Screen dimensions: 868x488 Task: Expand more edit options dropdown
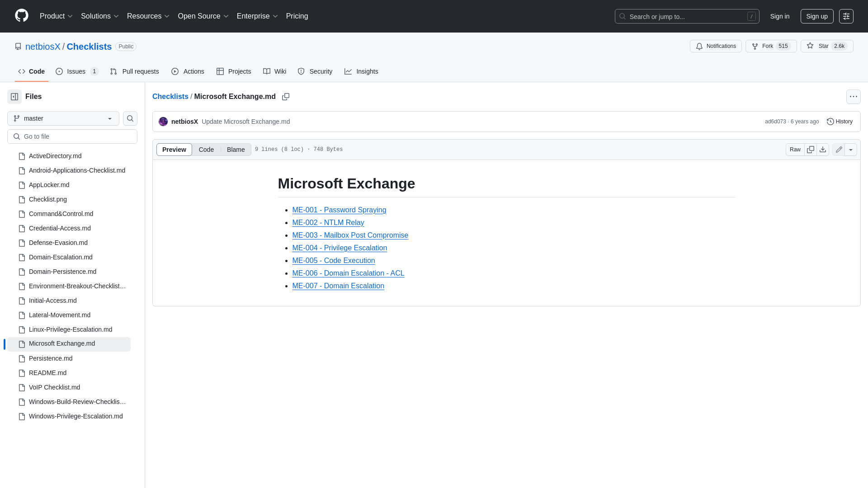pos(851,150)
